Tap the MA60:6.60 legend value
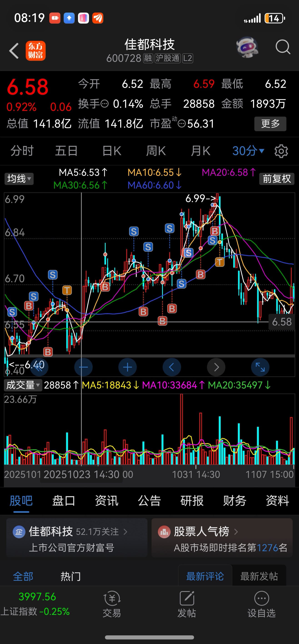The width and height of the screenshot is (299, 644). click(x=155, y=185)
